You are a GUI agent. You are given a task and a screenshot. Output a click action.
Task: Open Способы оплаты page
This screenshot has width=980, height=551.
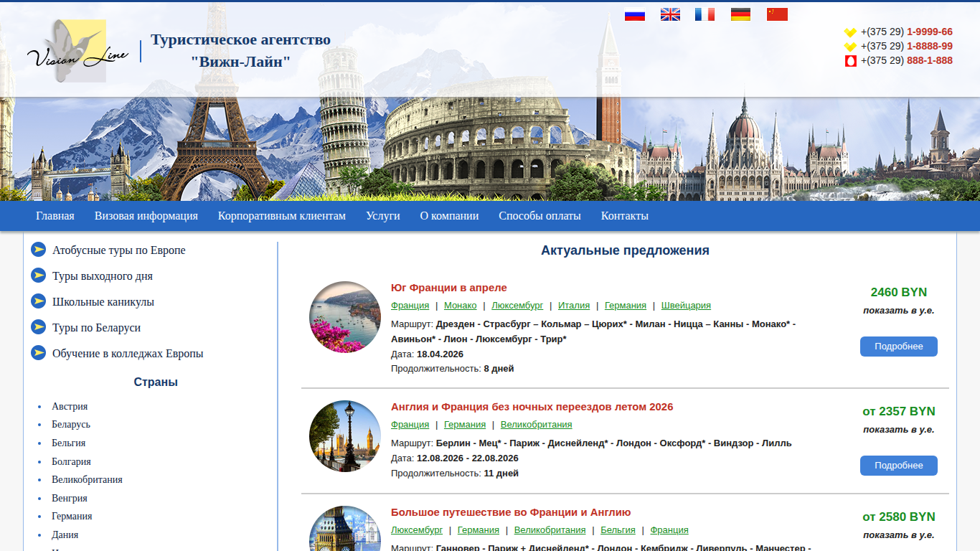click(540, 216)
